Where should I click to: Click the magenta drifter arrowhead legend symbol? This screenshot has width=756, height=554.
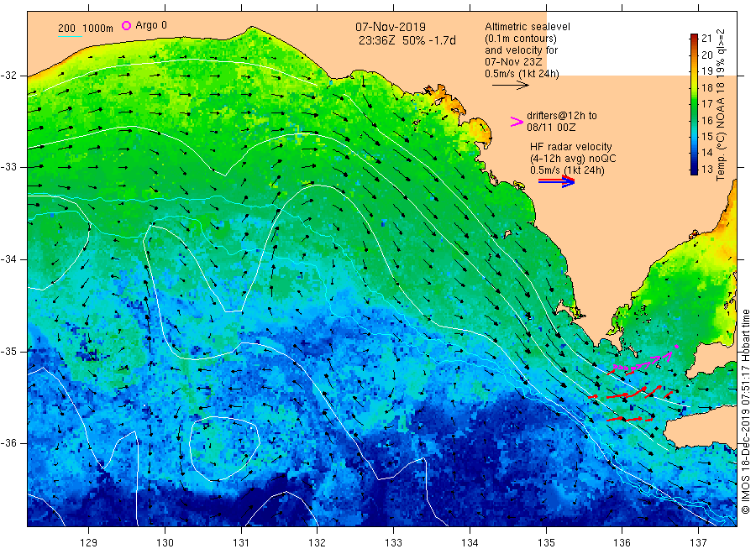[x=517, y=122]
